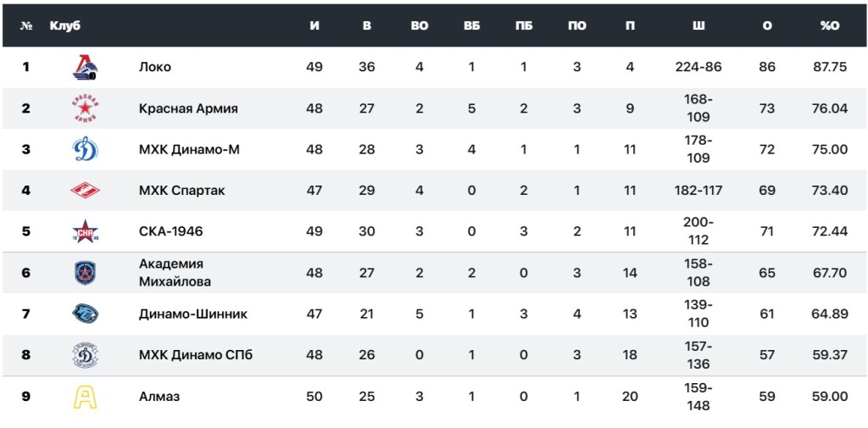The height and width of the screenshot is (428, 868).
Task: Sort table by %О column header
Action: 829,25
